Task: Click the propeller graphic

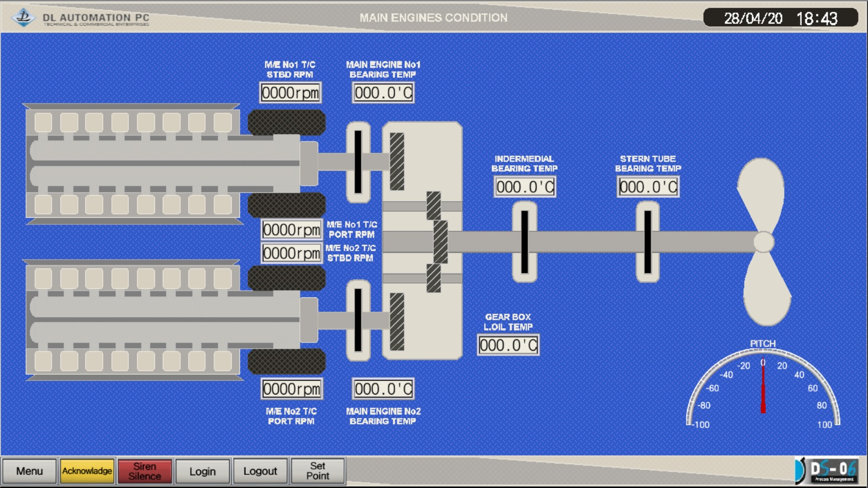Action: (x=763, y=242)
